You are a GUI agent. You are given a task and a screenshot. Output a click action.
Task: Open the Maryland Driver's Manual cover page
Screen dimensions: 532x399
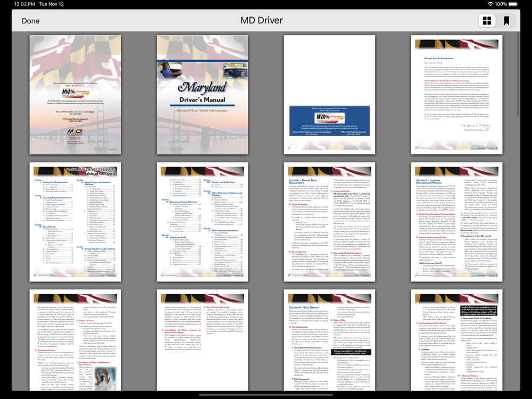[x=202, y=95]
